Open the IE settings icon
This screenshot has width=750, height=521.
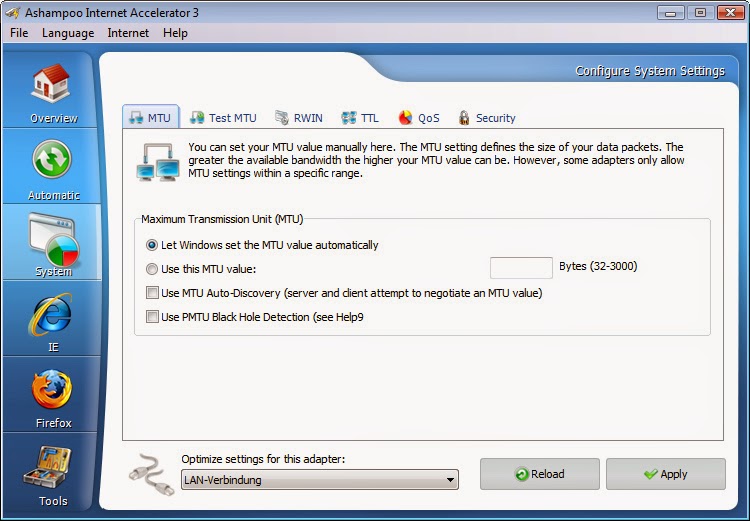pyautogui.click(x=52, y=314)
